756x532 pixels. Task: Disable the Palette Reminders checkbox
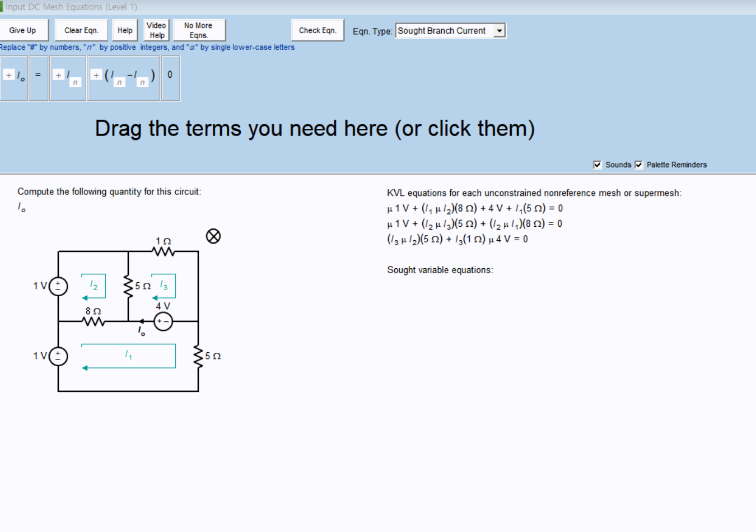(x=640, y=164)
